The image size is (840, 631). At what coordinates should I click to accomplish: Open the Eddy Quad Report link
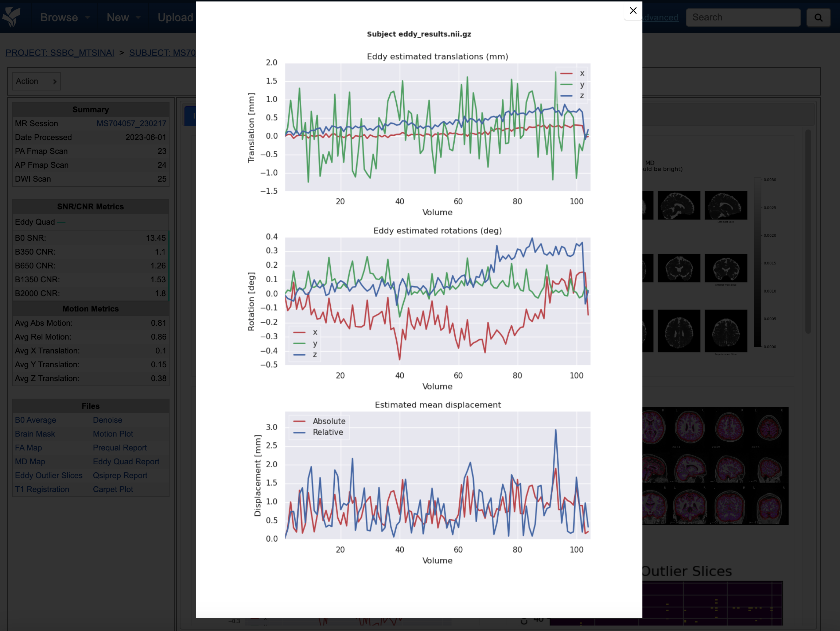tap(126, 461)
